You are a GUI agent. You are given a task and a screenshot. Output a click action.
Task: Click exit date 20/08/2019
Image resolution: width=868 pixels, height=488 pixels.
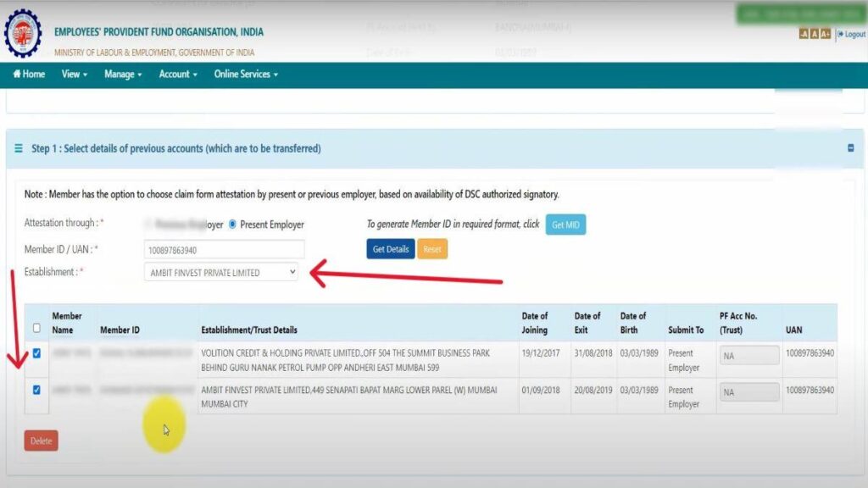coord(593,390)
